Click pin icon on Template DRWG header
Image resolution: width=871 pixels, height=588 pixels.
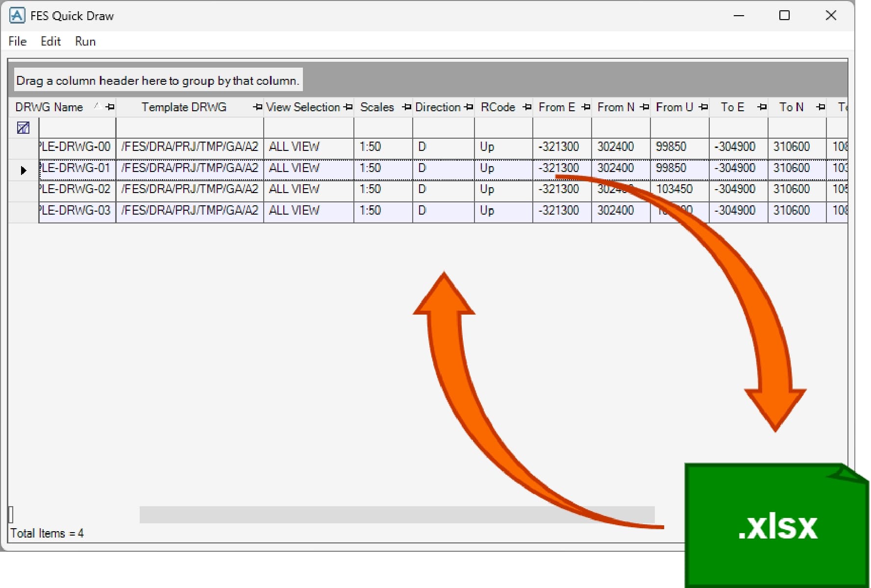click(257, 107)
